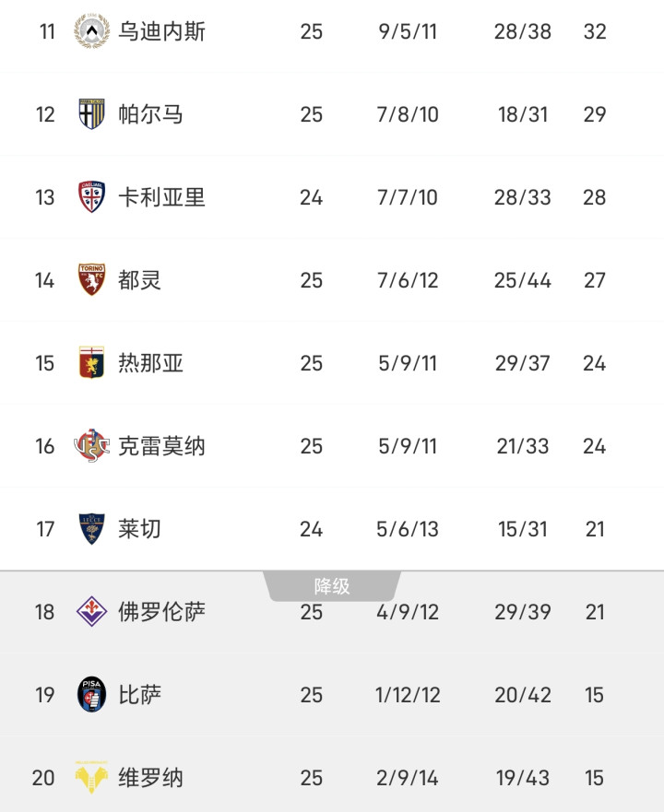
Task: Click the Lecce (莱切) club crest
Action: tap(91, 529)
